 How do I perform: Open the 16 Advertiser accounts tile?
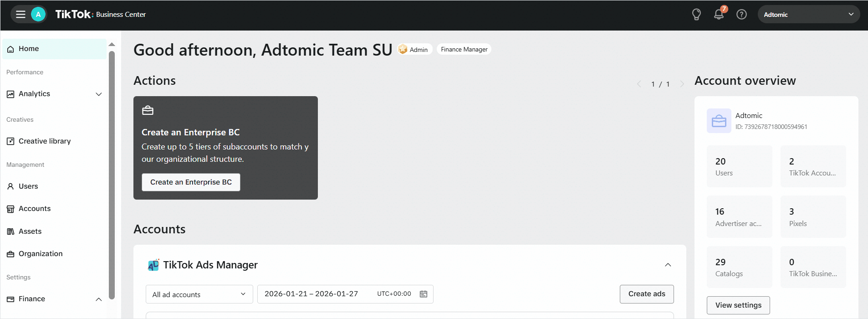(740, 217)
